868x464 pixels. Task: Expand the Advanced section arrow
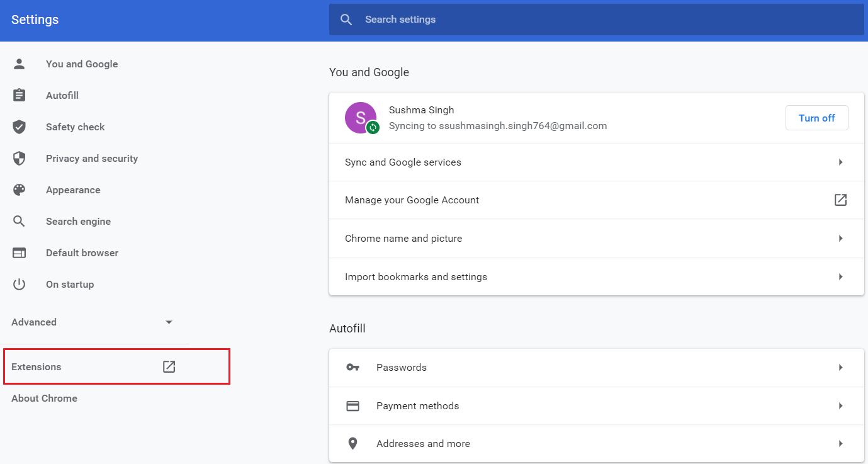pyautogui.click(x=169, y=322)
